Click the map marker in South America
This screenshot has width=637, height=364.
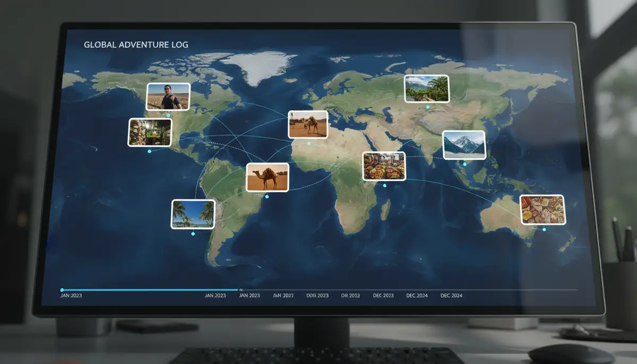point(266,196)
